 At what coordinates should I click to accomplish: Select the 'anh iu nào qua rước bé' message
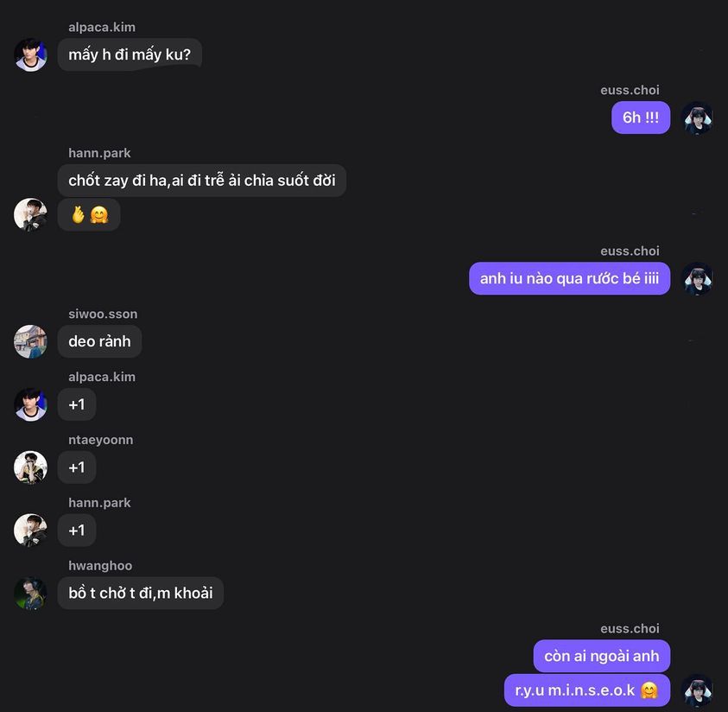point(570,278)
